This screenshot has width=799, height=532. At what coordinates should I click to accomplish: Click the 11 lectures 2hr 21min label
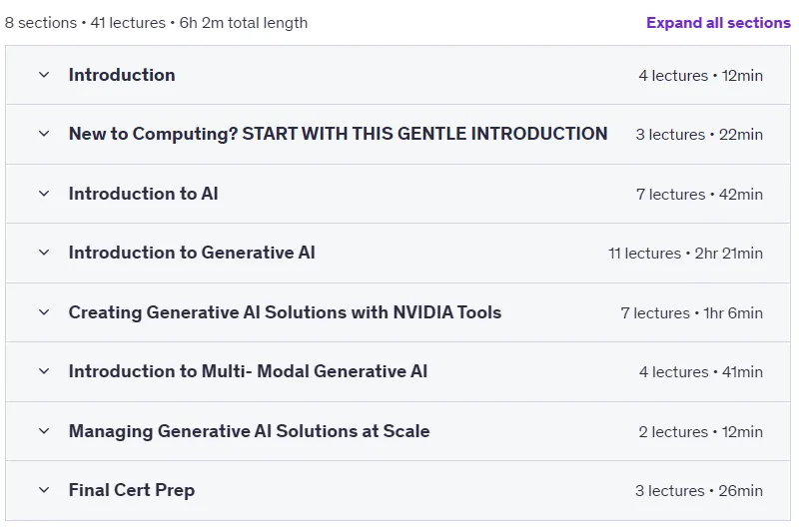(685, 253)
